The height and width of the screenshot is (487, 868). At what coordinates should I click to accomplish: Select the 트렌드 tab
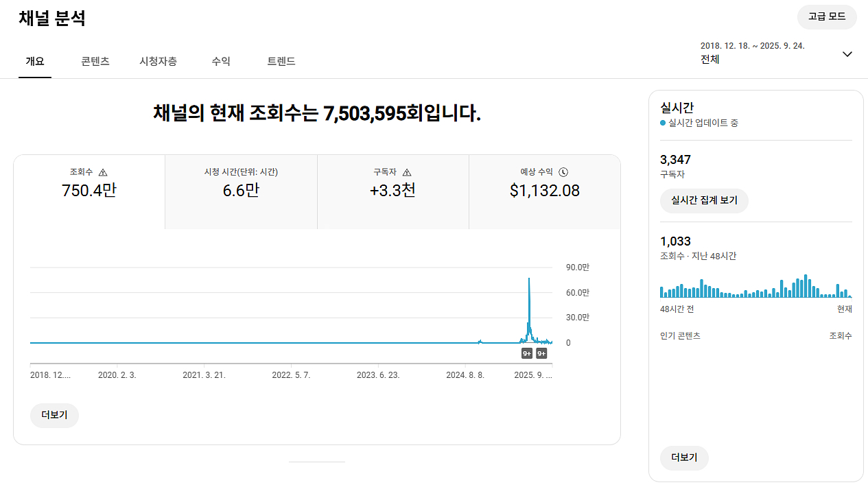coord(281,61)
